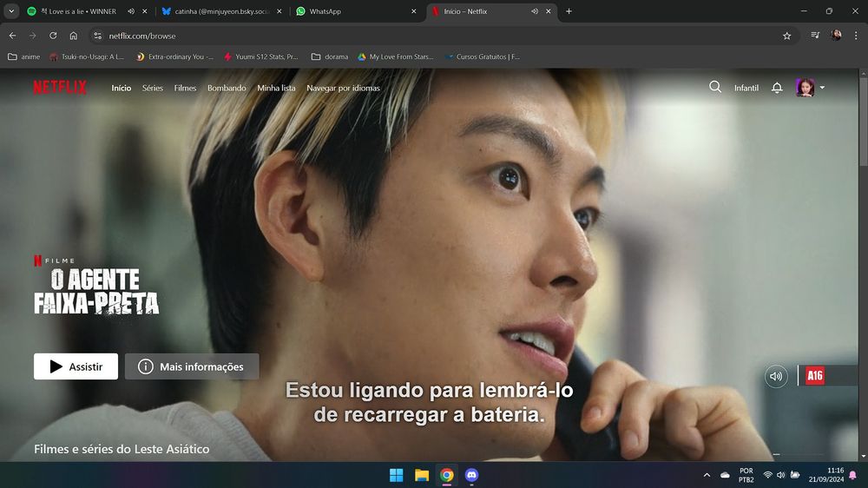Switch to the Love is a lie WINNER tab
This screenshot has height=488, width=868.
[77, 11]
